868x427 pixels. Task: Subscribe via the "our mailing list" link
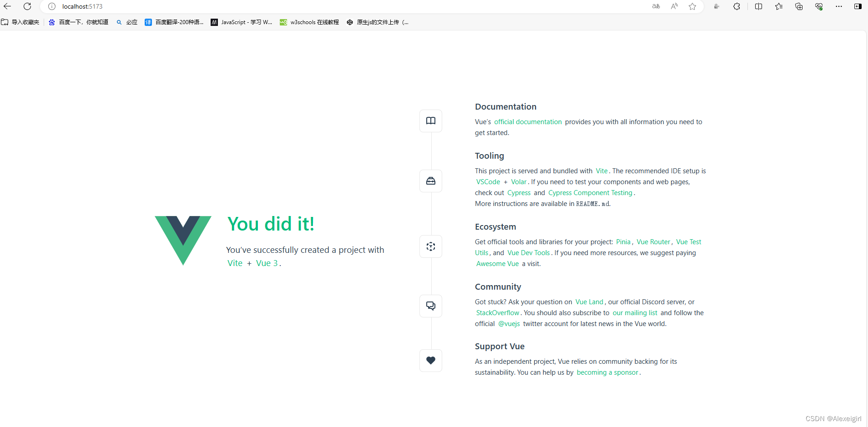(635, 313)
